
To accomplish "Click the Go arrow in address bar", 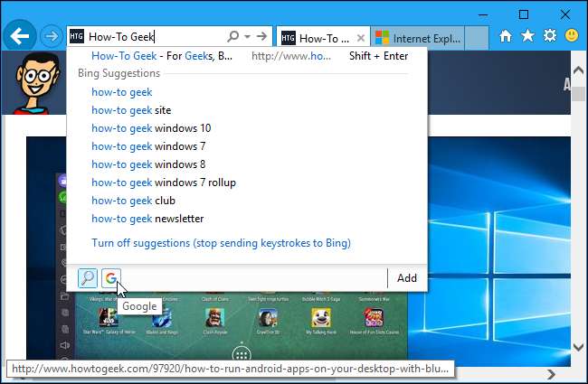I will (x=261, y=36).
